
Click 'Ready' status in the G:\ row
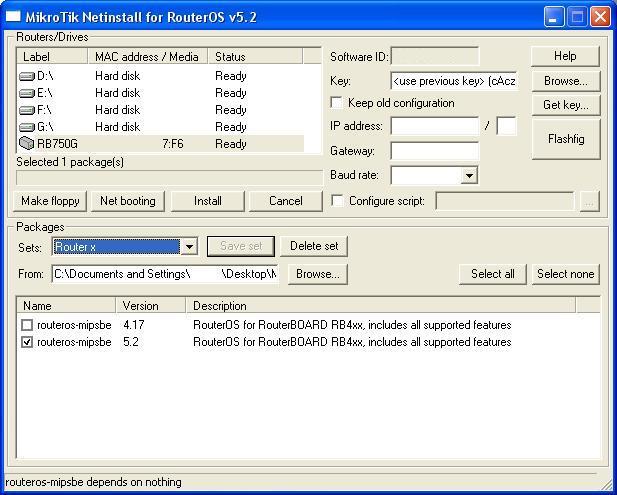click(x=231, y=127)
